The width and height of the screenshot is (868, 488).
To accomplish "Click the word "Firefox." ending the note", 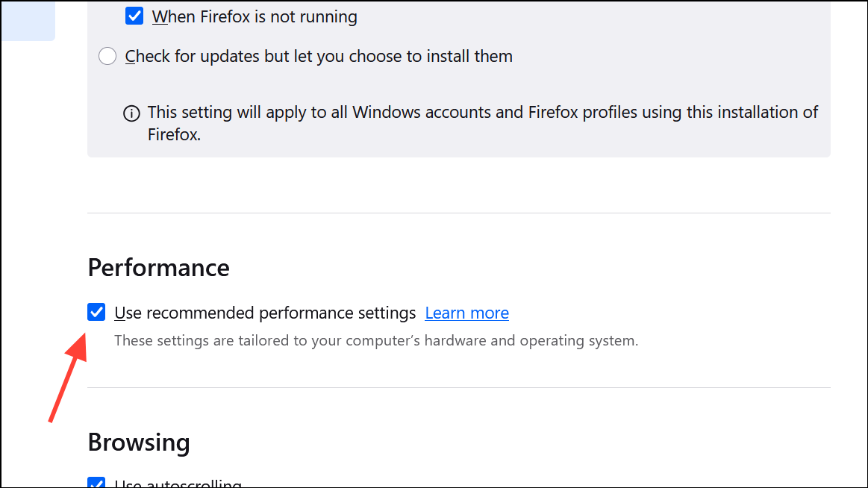I will pos(174,136).
